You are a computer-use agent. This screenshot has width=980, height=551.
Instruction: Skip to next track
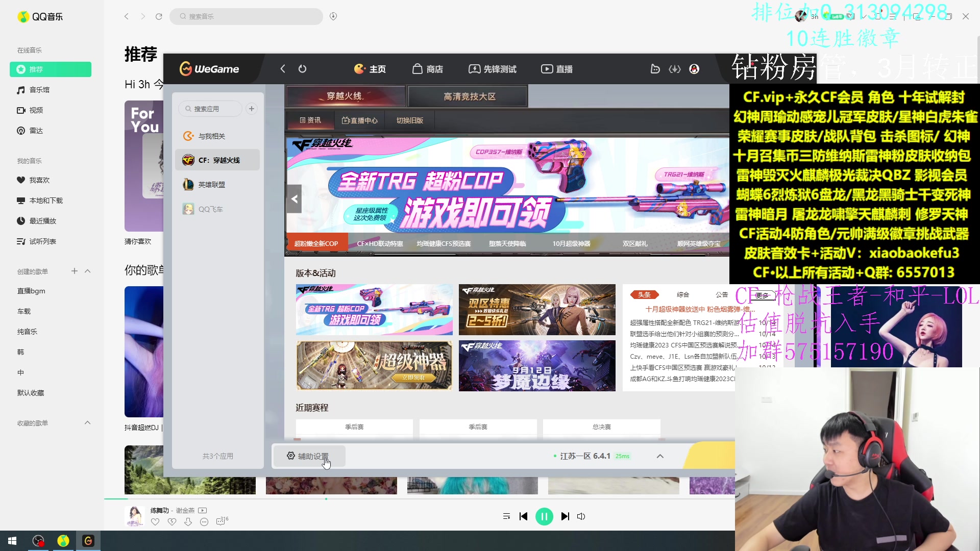[565, 516]
